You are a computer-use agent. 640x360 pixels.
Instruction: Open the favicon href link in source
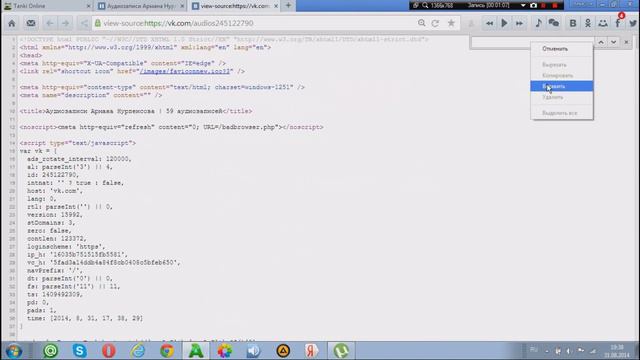click(185, 71)
